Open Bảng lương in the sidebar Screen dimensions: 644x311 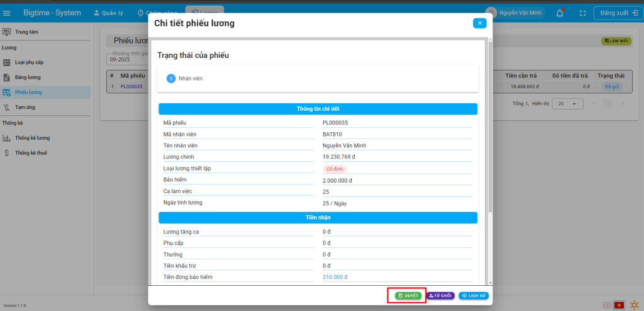click(28, 77)
